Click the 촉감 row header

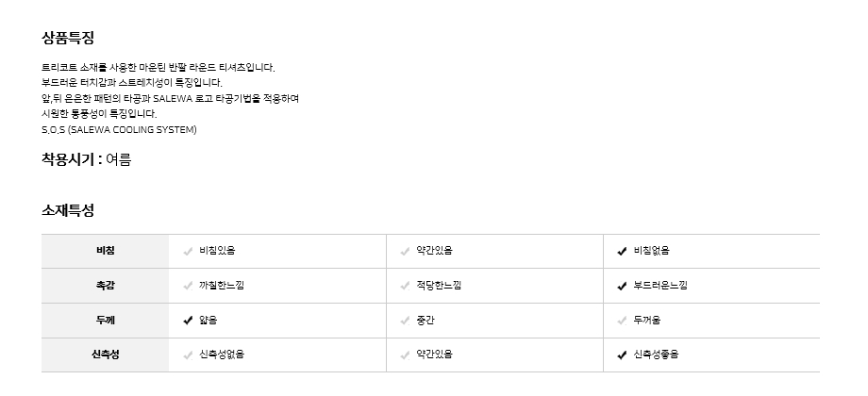coord(105,286)
